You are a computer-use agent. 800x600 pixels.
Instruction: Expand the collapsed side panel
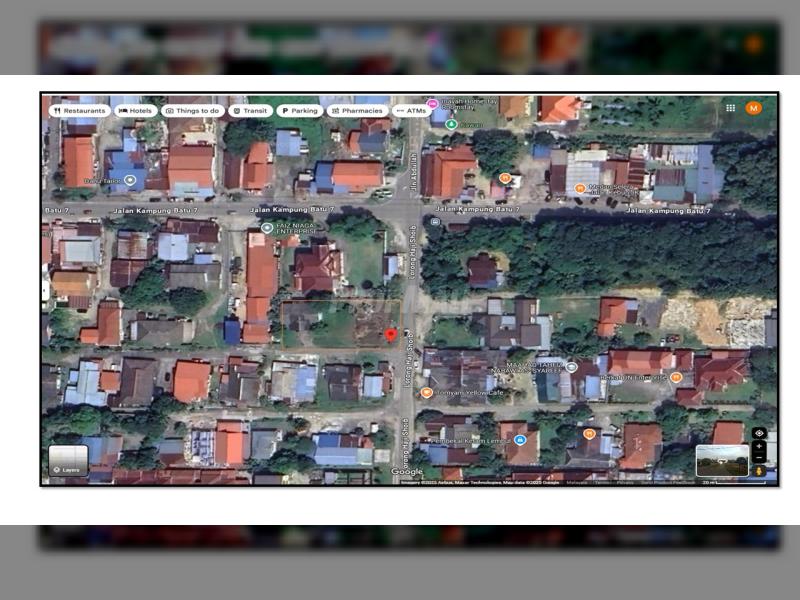tap(45, 290)
